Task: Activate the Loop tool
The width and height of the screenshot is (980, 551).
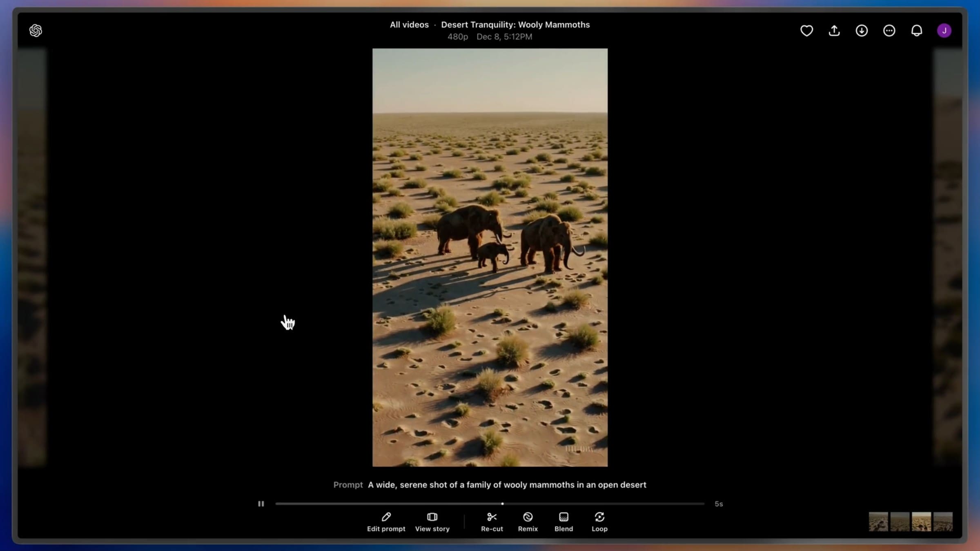Action: tap(599, 522)
